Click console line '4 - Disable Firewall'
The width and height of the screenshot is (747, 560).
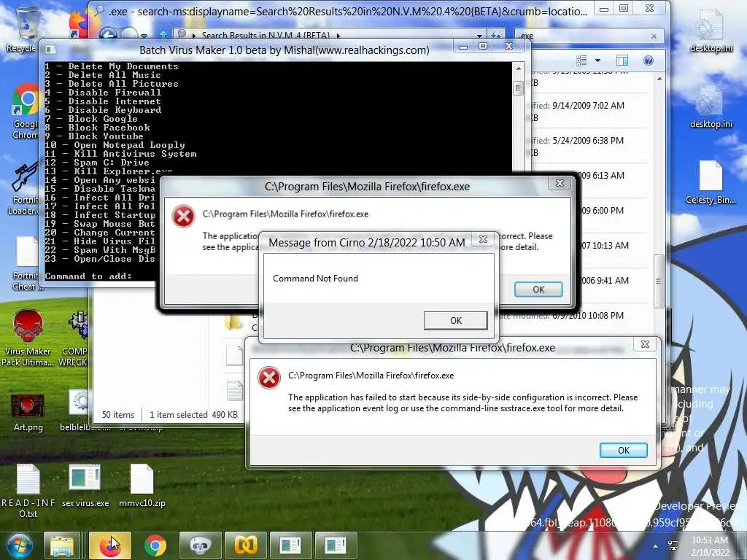click(x=103, y=93)
